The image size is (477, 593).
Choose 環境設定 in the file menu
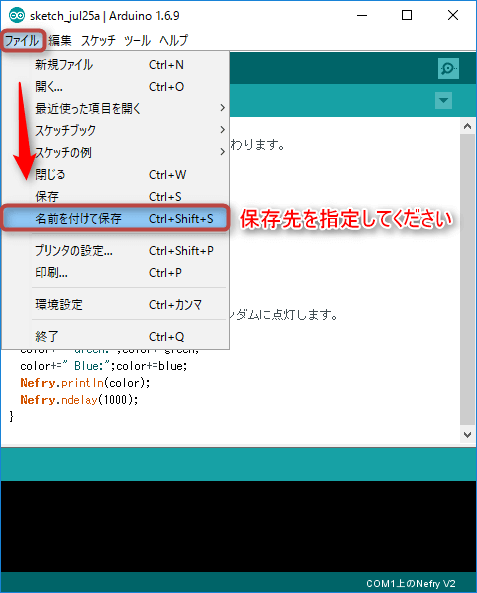point(115,304)
